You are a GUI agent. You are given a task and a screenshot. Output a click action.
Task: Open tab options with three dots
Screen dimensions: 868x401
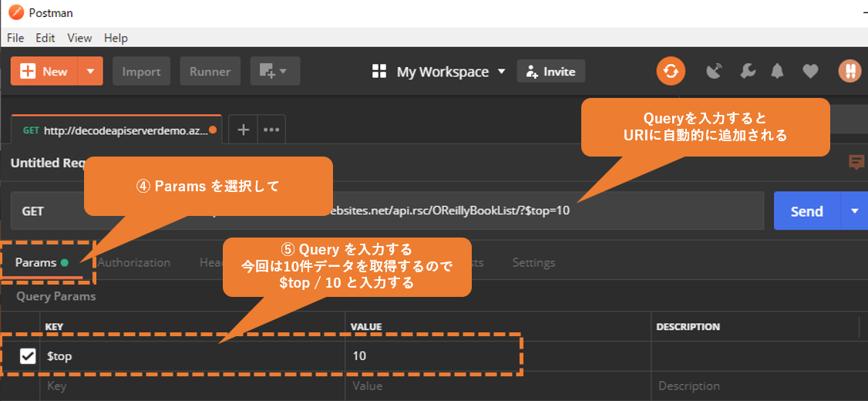pos(271,130)
